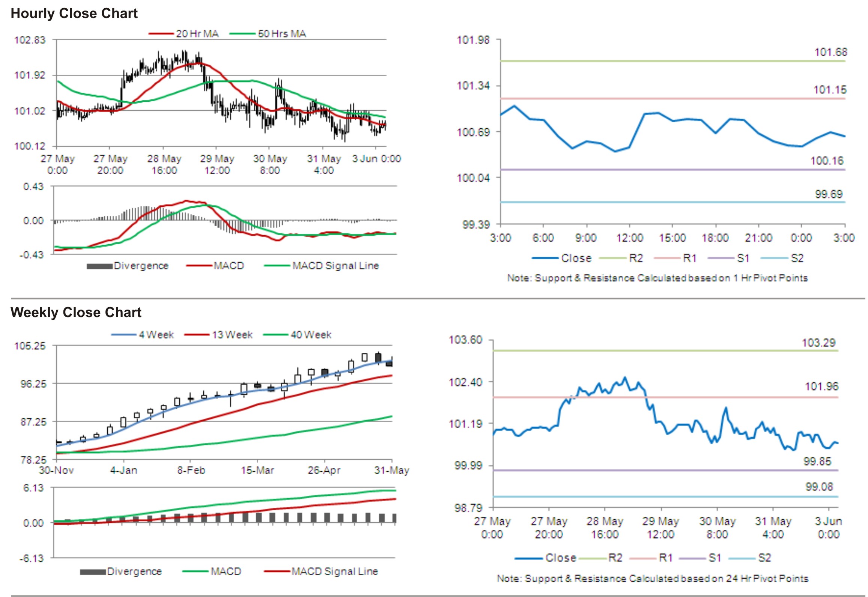Click the 12:00 time axis label
This screenshot has height=597, width=868.
630,238
